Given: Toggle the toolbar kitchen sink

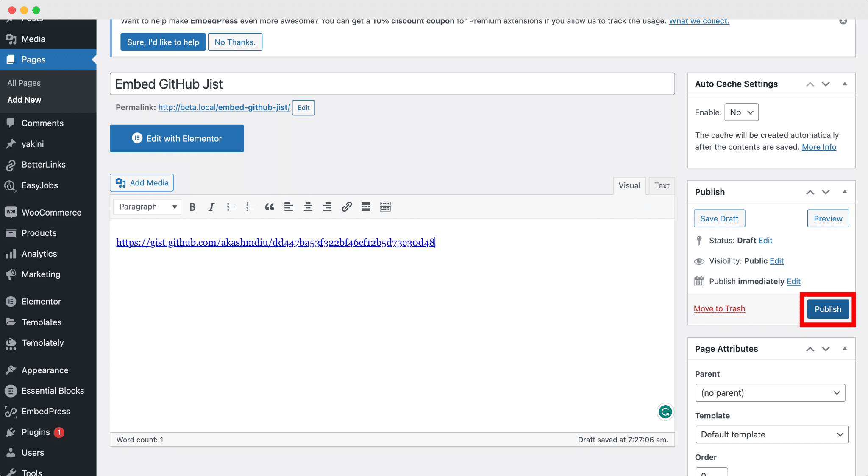Looking at the screenshot, I should (385, 207).
